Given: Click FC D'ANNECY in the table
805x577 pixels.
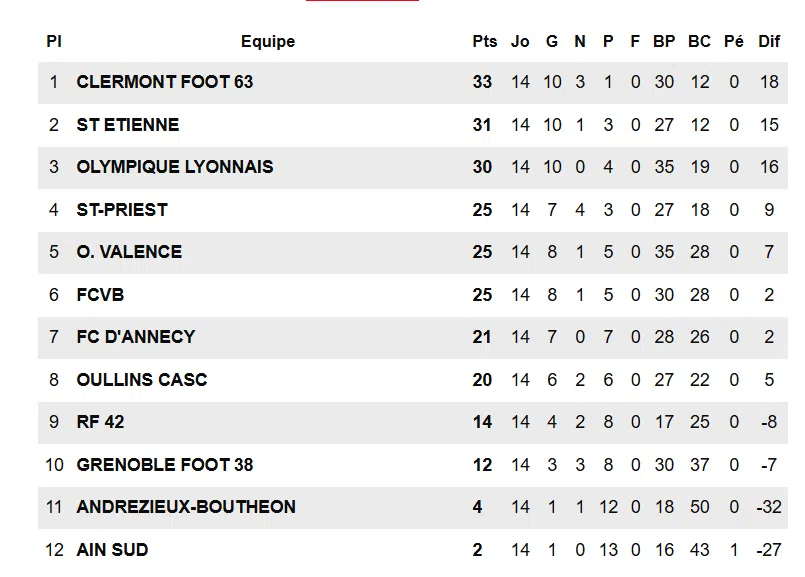Looking at the screenshot, I should (x=136, y=337).
